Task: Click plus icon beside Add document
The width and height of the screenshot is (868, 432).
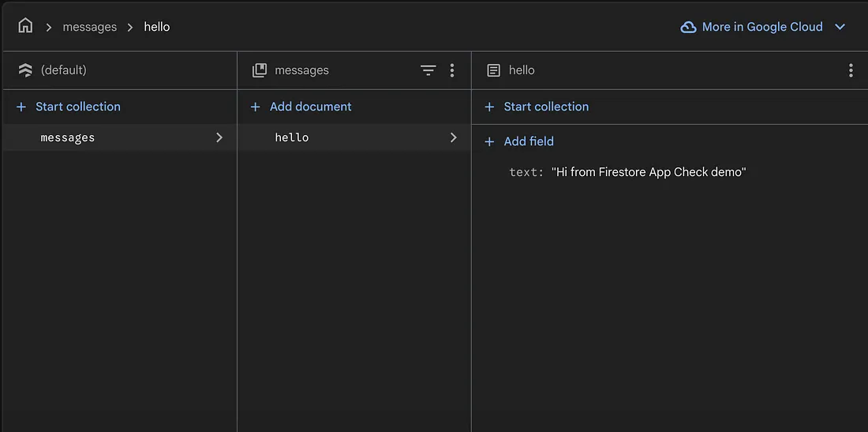Action: click(255, 107)
